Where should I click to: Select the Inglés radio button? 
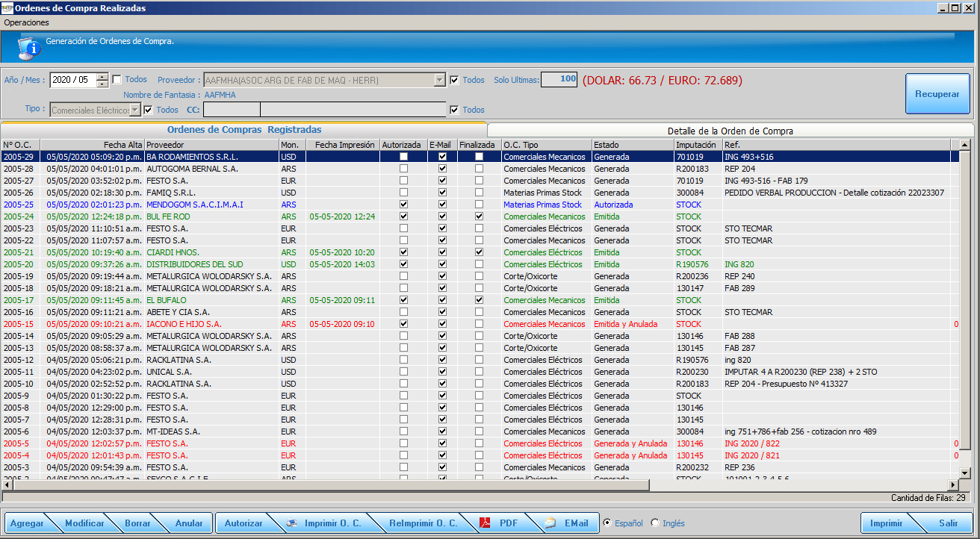click(655, 523)
